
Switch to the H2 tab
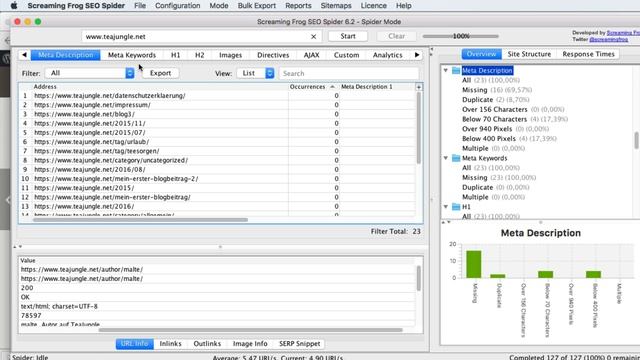click(200, 55)
